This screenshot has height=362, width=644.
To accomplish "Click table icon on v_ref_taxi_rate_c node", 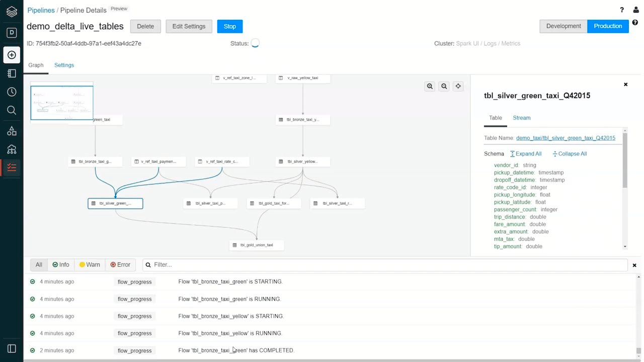I will coord(200,162).
